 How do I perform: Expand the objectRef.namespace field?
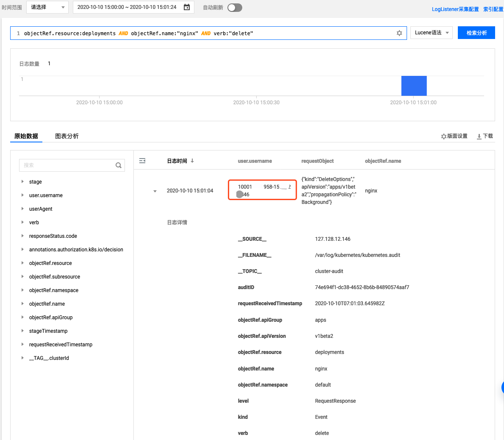coord(22,290)
